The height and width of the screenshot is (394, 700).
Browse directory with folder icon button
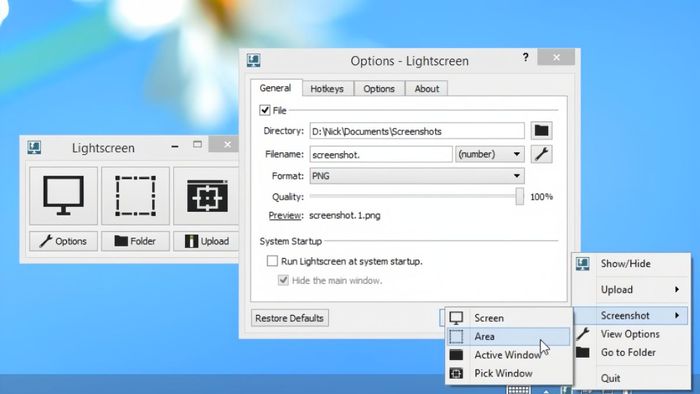pyautogui.click(x=542, y=131)
